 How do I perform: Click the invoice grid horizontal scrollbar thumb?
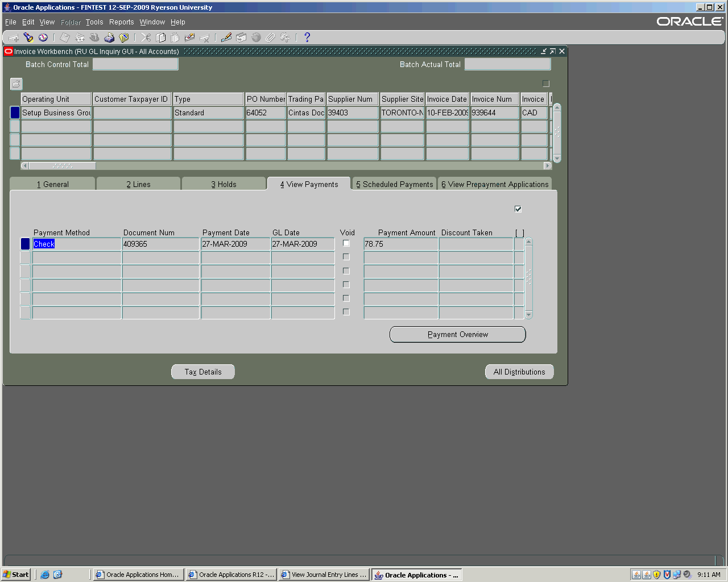[x=62, y=166]
